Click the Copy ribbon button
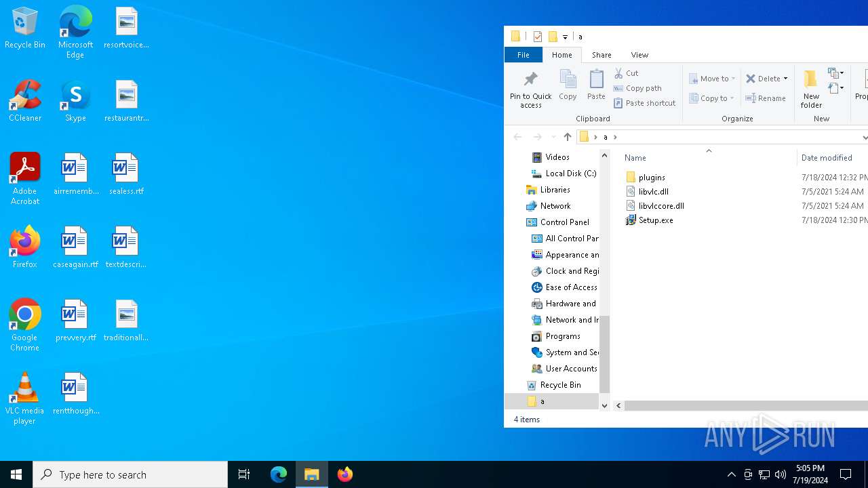Viewport: 868px width, 488px height. click(568, 85)
